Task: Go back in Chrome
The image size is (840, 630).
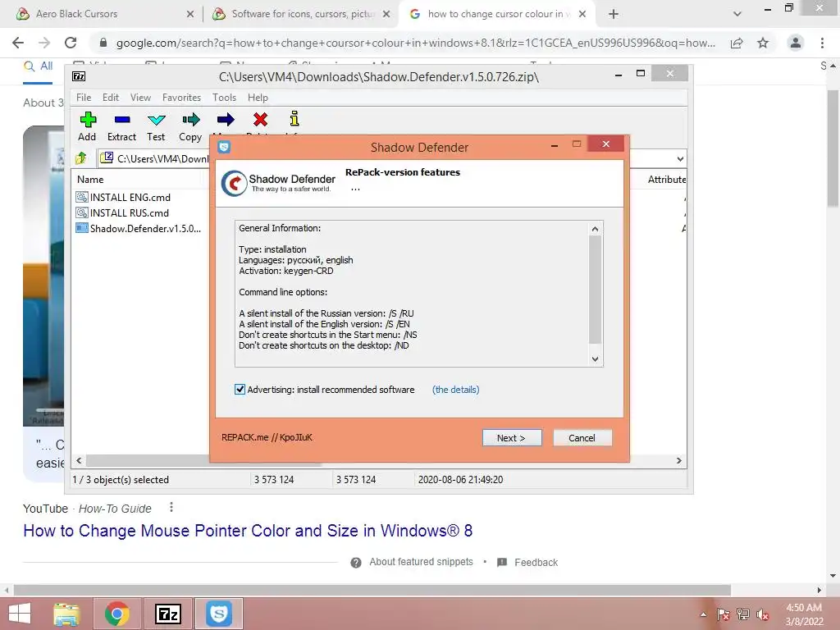Action: [18, 43]
